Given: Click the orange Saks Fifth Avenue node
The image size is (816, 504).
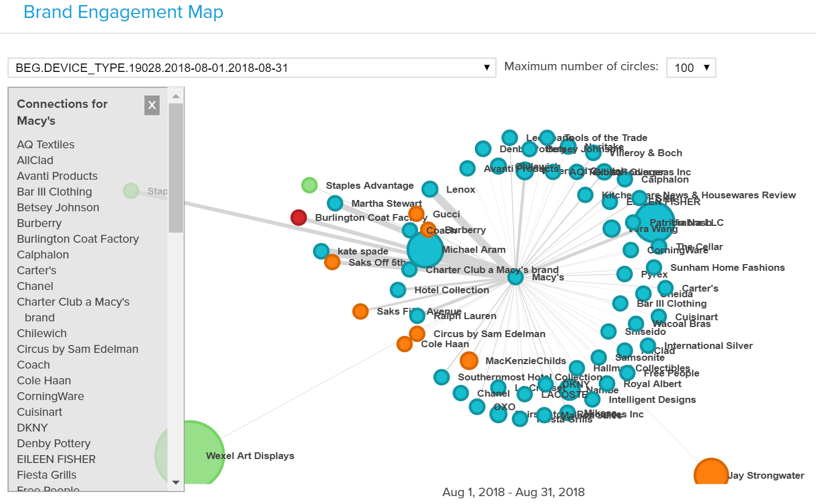Looking at the screenshot, I should pyautogui.click(x=360, y=311).
